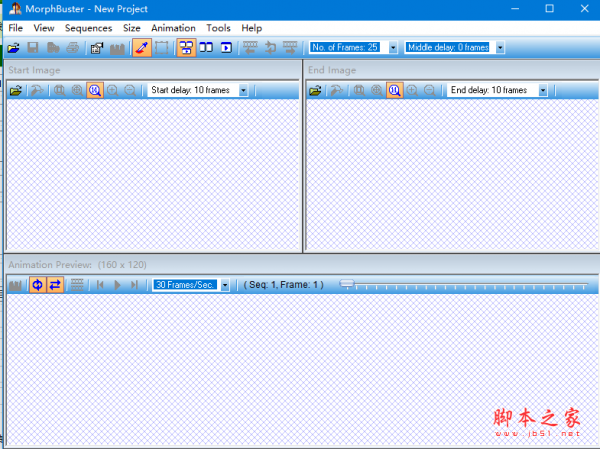Toggle the highlighted 1:1 zoom in End Image toolbar
The height and width of the screenshot is (449, 600).
395,91
